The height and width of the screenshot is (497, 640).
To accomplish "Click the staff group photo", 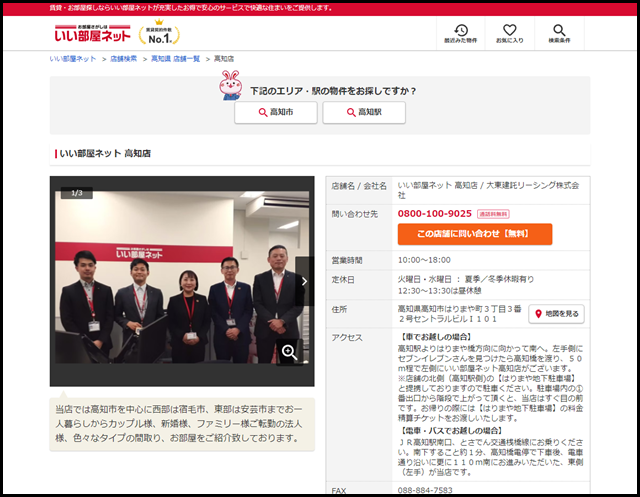I will (x=182, y=277).
